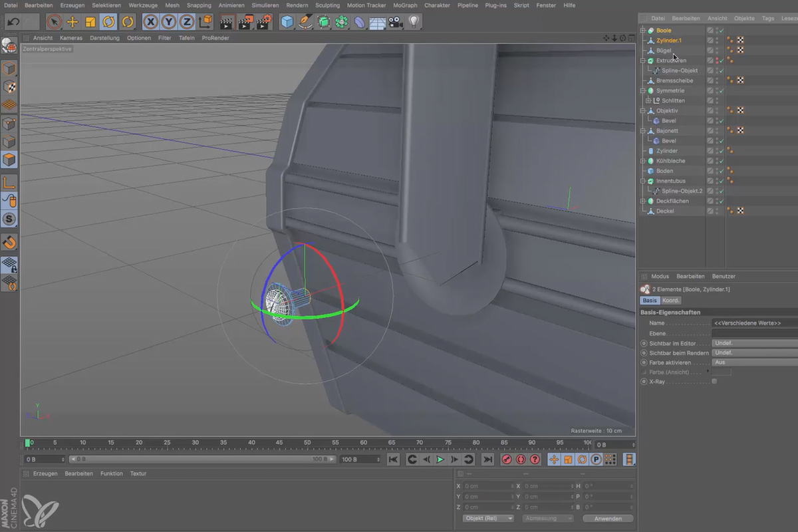Open the spline Pen tool
This screenshot has height=532, width=798.
305,22
